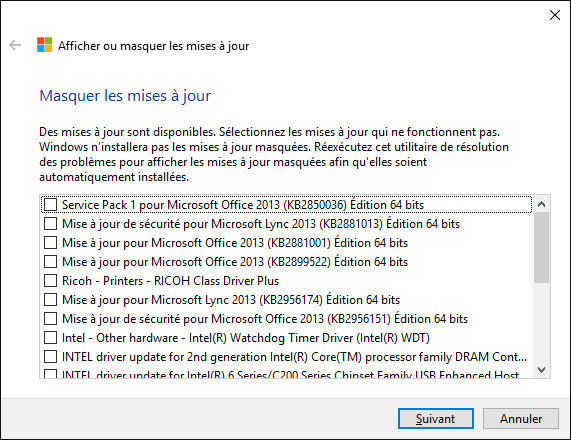
Task: Tick INTEL DRAM Controller driver update checkbox
Action: pos(50,357)
